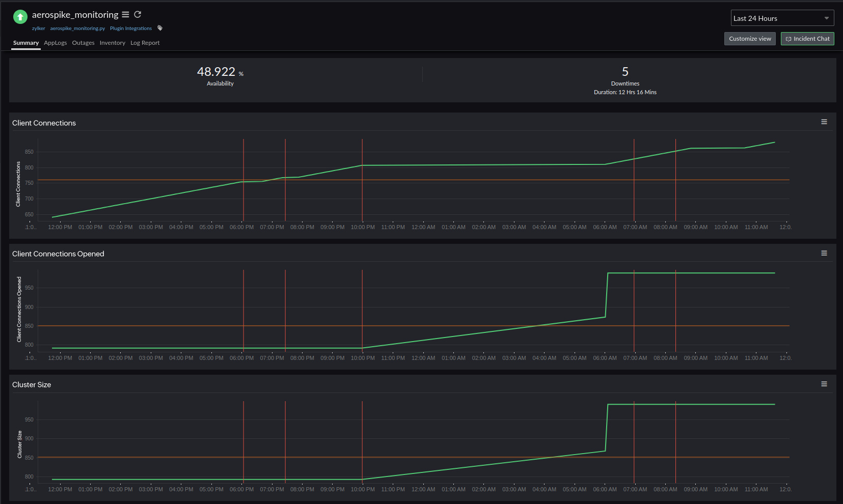Open the Plugin Integrations link

pos(131,29)
